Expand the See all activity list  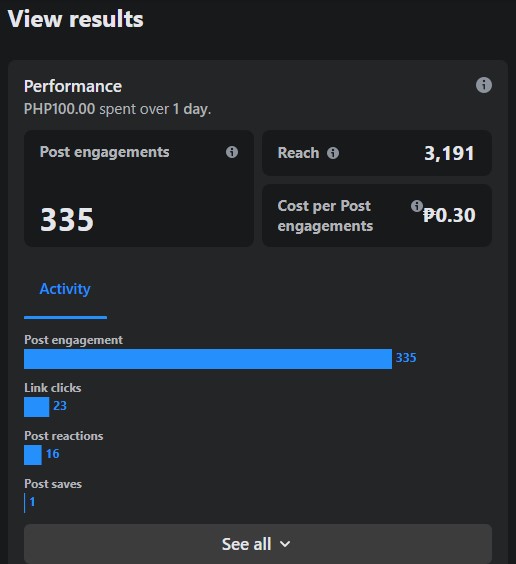pos(258,544)
